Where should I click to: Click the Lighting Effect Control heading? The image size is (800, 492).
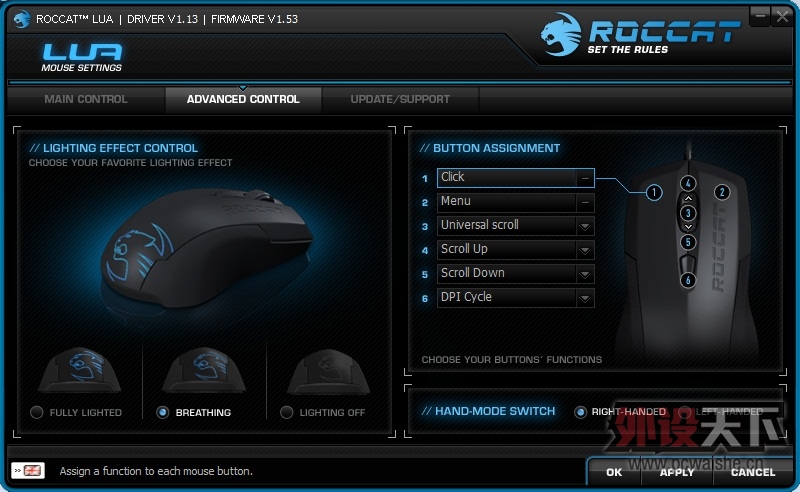[114, 148]
